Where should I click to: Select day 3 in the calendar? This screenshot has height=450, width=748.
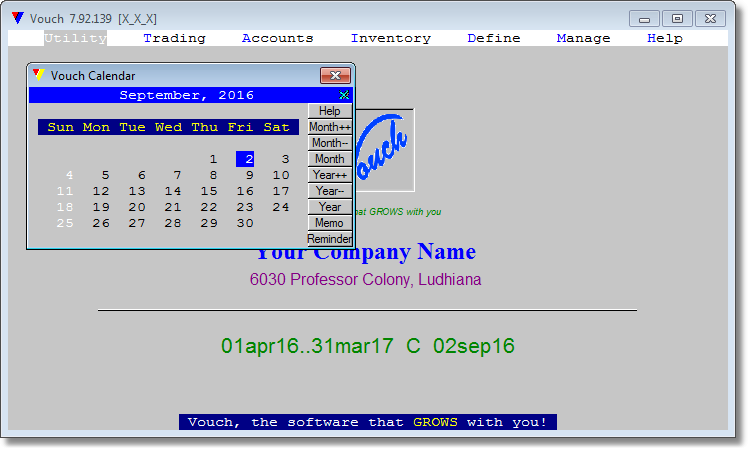click(x=285, y=159)
